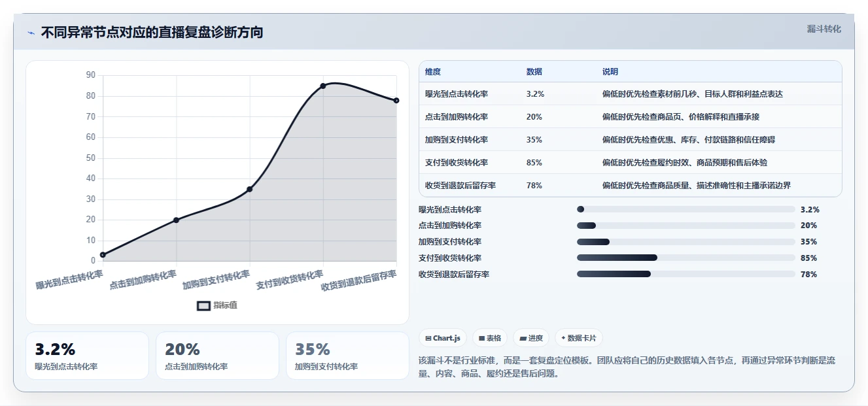Click the 维度 table column header
Image resolution: width=868 pixels, height=406 pixels.
[x=433, y=72]
